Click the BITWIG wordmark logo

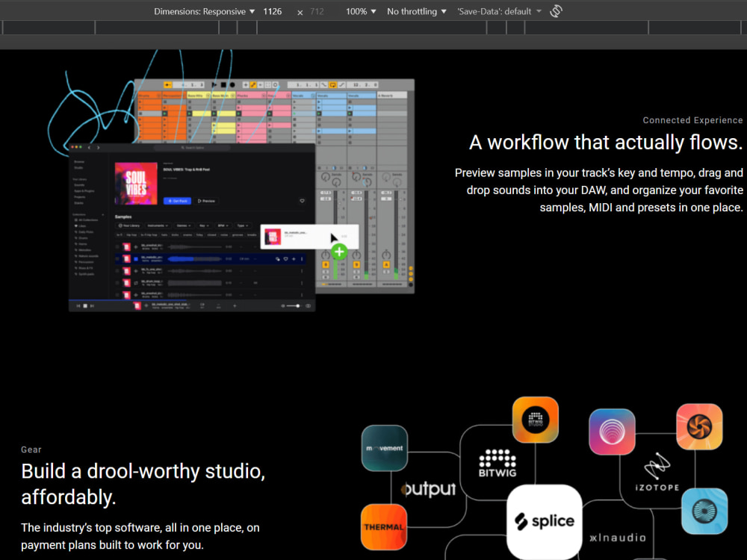[x=498, y=464]
